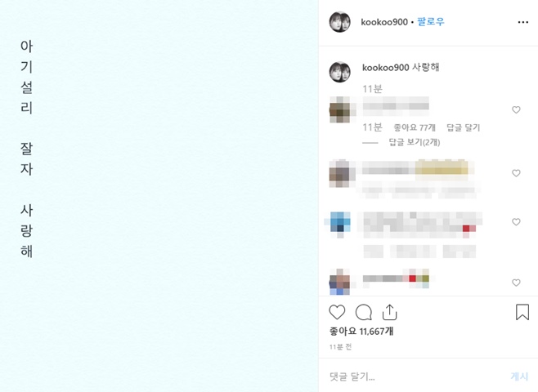Like the post with the heart icon
This screenshot has width=538, height=392.
pyautogui.click(x=337, y=312)
